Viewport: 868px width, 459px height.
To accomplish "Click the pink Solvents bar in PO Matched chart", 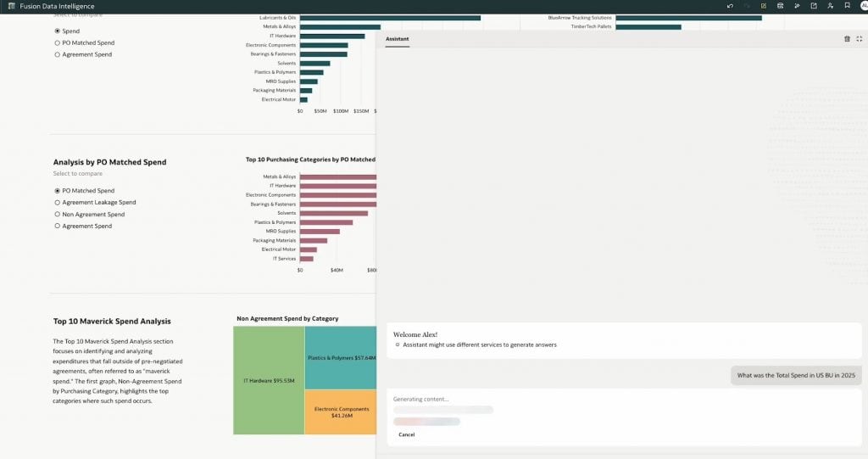I will tap(334, 213).
